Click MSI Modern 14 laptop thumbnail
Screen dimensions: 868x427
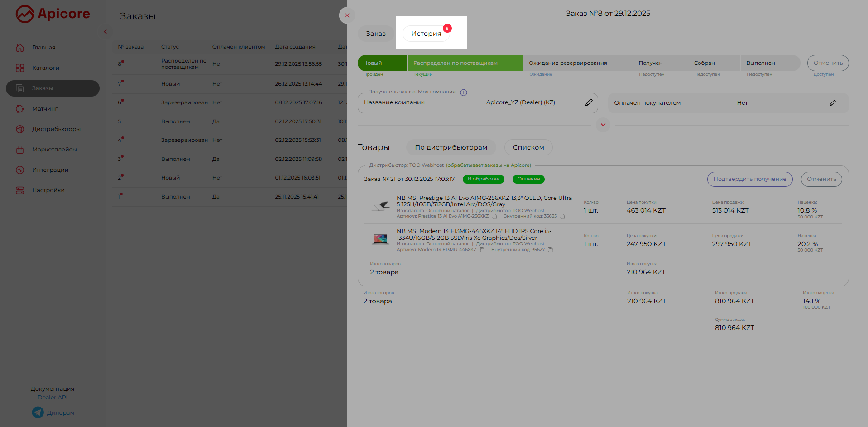pyautogui.click(x=380, y=239)
